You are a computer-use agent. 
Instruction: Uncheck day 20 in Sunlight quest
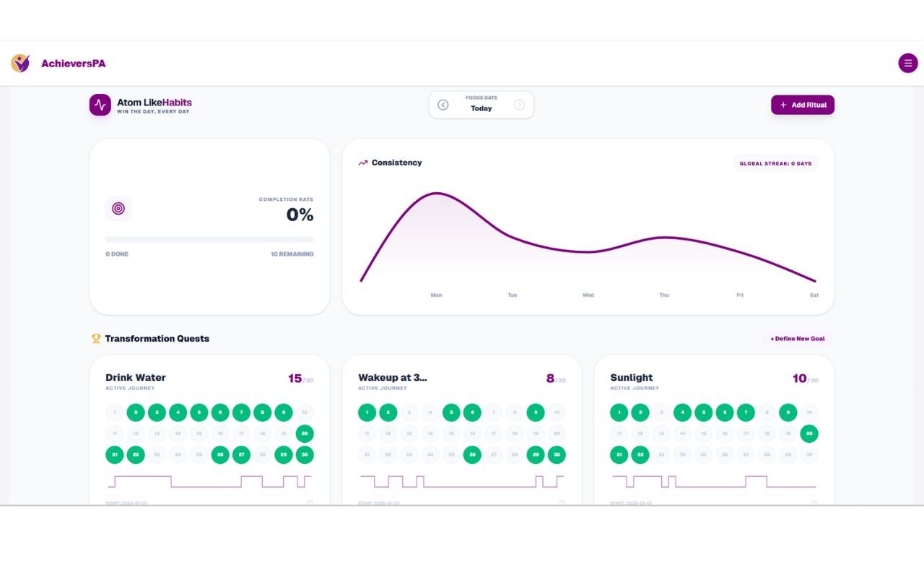(x=809, y=433)
